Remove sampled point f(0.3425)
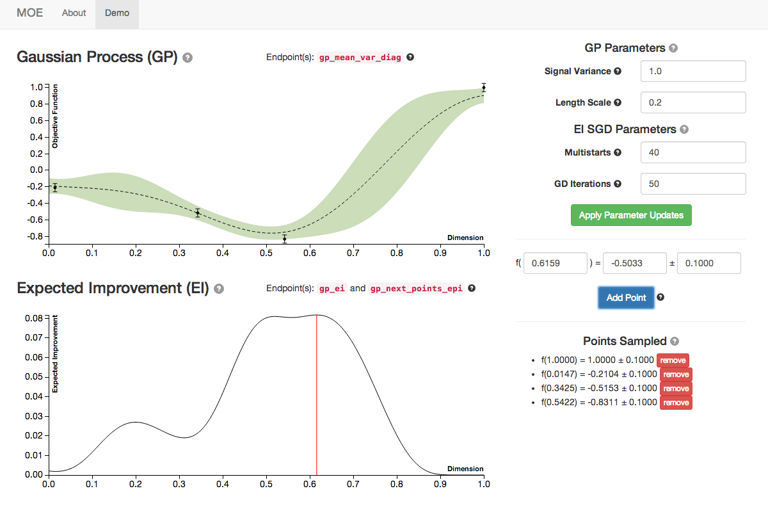 [676, 389]
